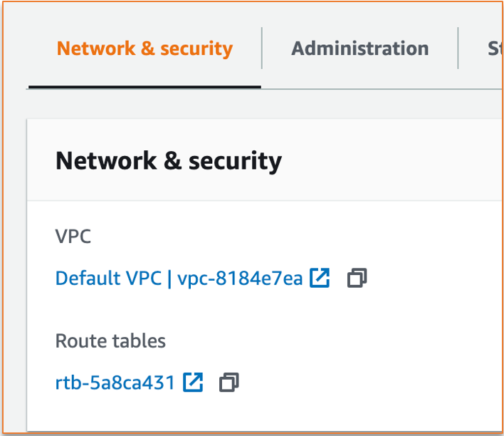Click the vpc-8184e7ea ID text
The height and width of the screenshot is (436, 504).
pyautogui.click(x=238, y=278)
